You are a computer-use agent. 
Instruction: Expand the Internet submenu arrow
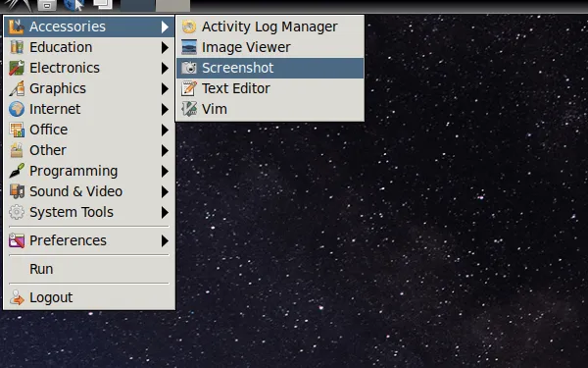point(165,109)
